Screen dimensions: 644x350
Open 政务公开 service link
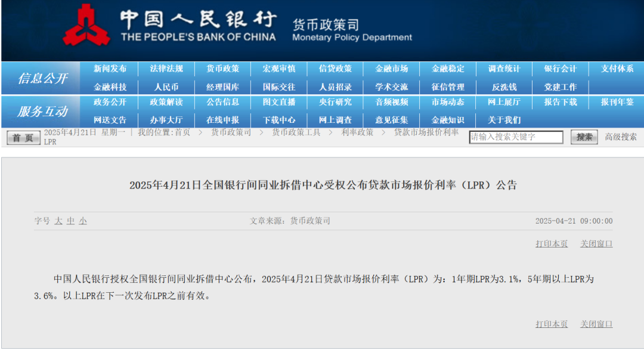coord(110,102)
